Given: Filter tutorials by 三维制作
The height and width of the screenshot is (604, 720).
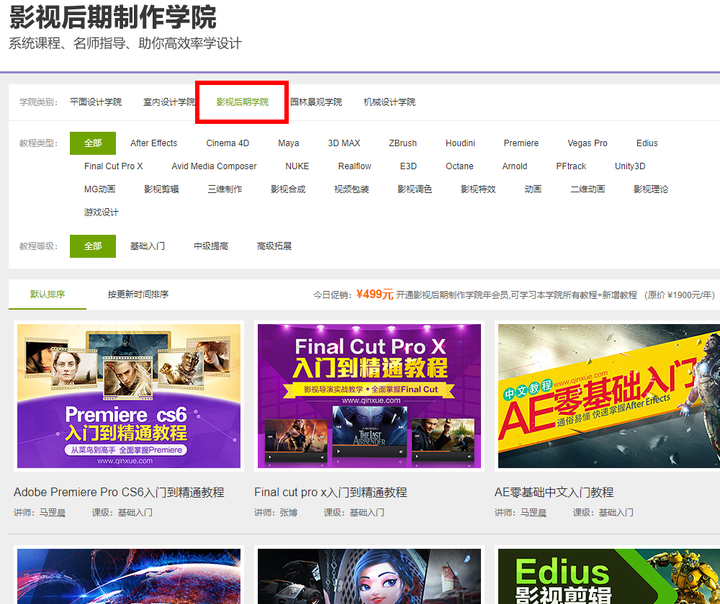Looking at the screenshot, I should [x=225, y=189].
